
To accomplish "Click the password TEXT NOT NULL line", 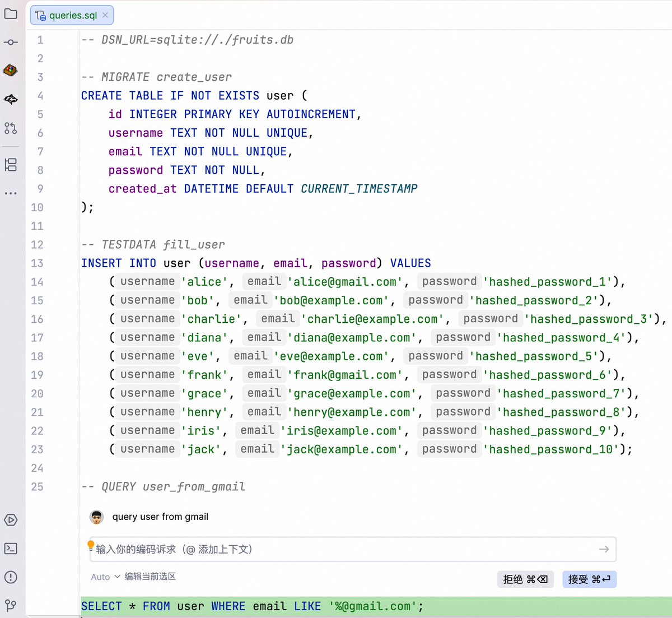I will (186, 170).
